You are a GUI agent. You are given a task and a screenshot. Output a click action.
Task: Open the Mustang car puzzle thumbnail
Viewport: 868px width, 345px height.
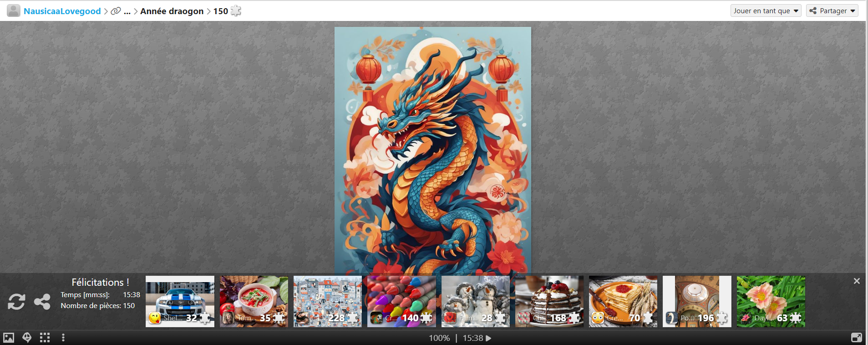tap(180, 301)
